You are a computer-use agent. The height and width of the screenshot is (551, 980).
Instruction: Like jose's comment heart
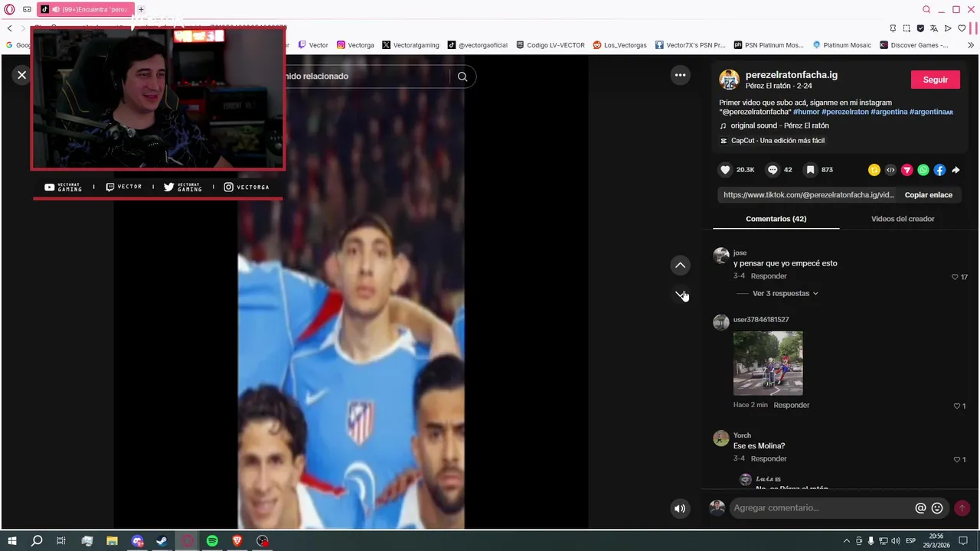click(x=955, y=277)
